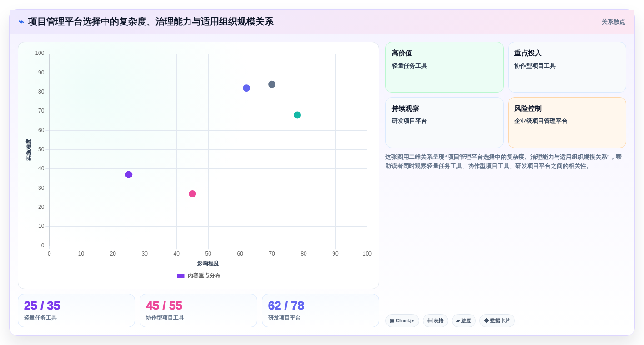Viewport: 644px width, 345px height.
Task: Open the 风险控制 quadrant card
Action: [x=567, y=123]
